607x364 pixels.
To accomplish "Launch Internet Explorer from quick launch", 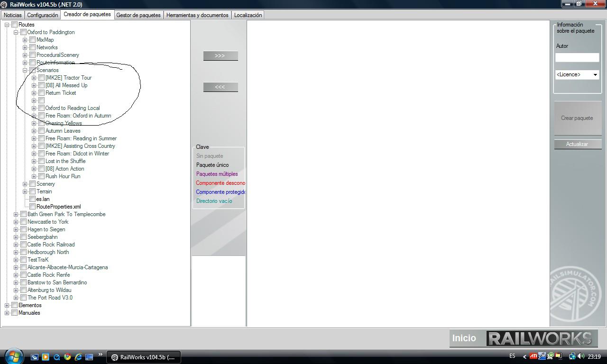I will (x=78, y=357).
